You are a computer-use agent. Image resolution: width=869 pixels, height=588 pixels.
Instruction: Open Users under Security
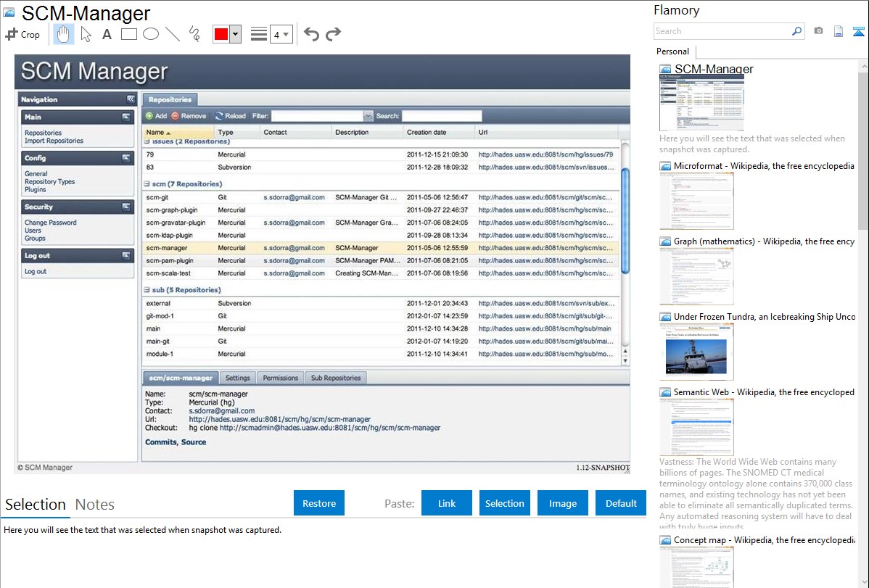click(x=33, y=231)
